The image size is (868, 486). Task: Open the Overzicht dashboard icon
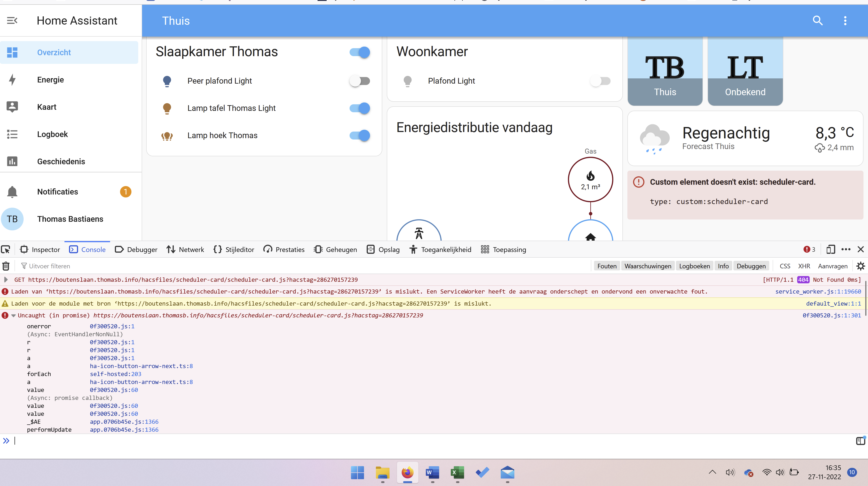point(12,52)
